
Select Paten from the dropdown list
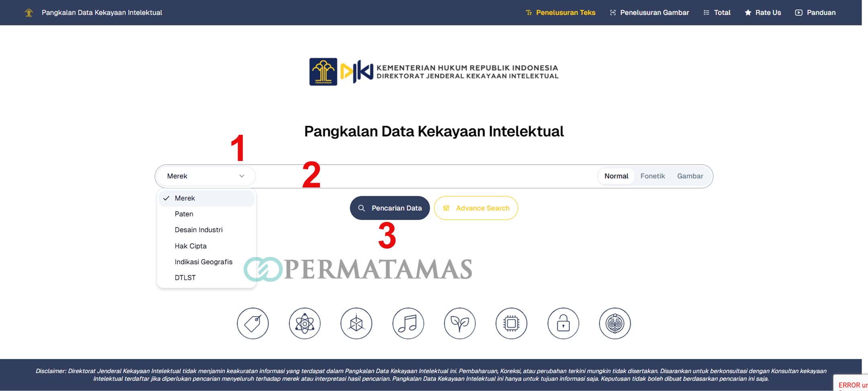coord(184,214)
